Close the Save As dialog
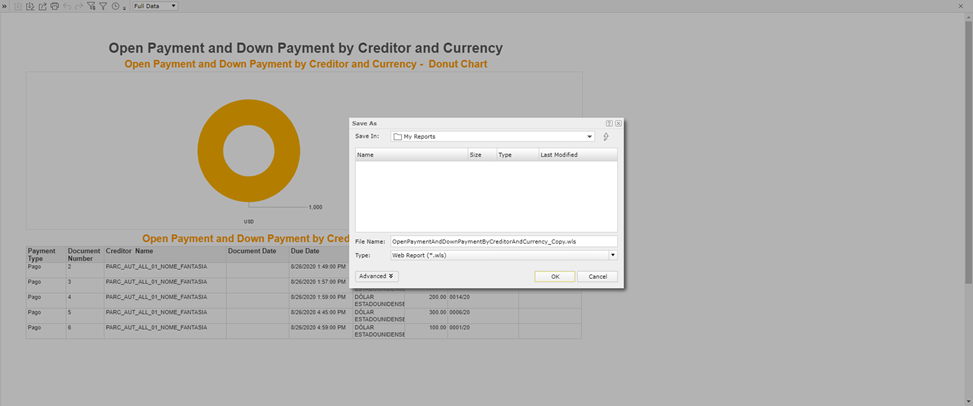The height and width of the screenshot is (406, 973). click(619, 124)
